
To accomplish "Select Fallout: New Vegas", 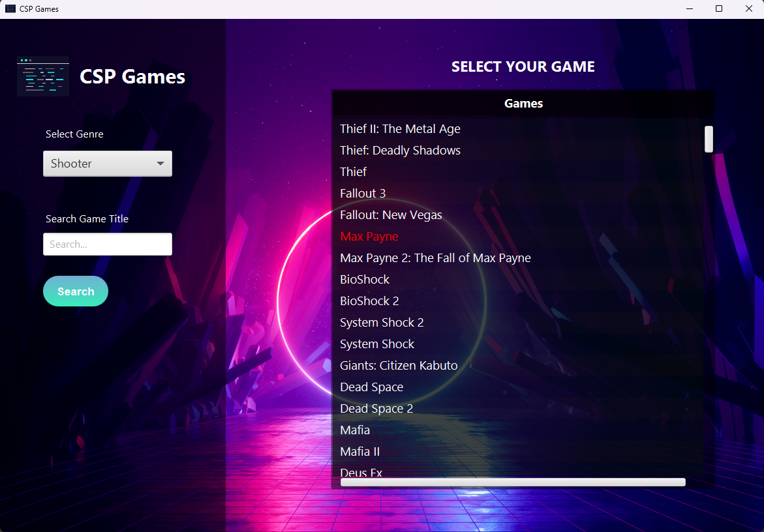I will [x=391, y=215].
